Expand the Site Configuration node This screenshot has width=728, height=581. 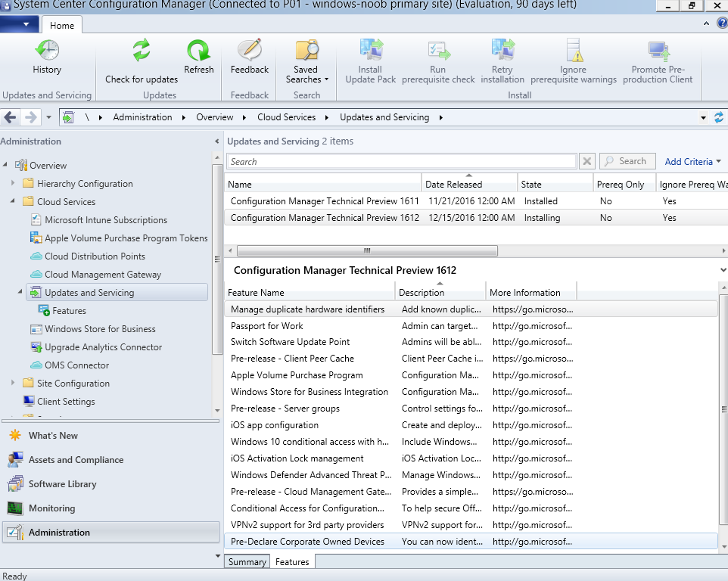(x=13, y=382)
